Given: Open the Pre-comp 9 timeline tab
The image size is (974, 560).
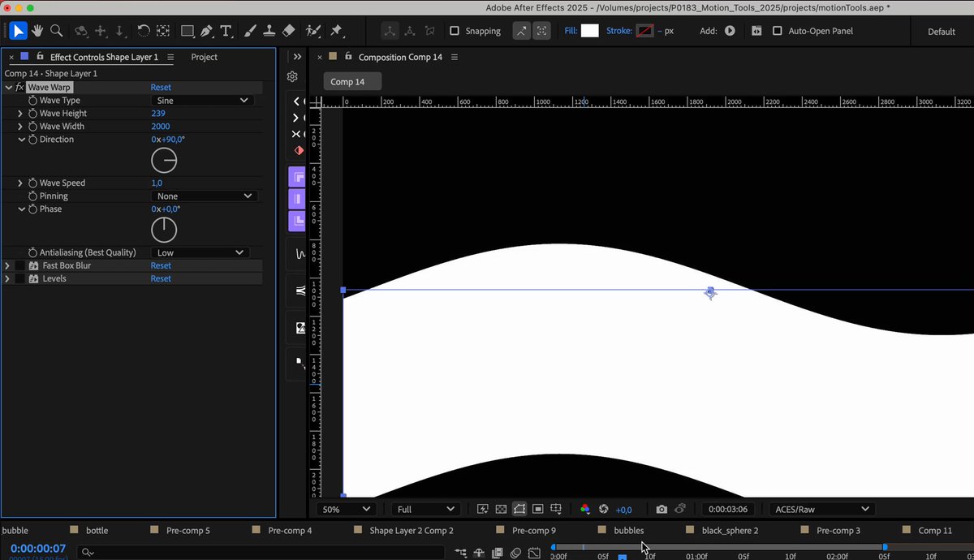Looking at the screenshot, I should click(x=534, y=530).
